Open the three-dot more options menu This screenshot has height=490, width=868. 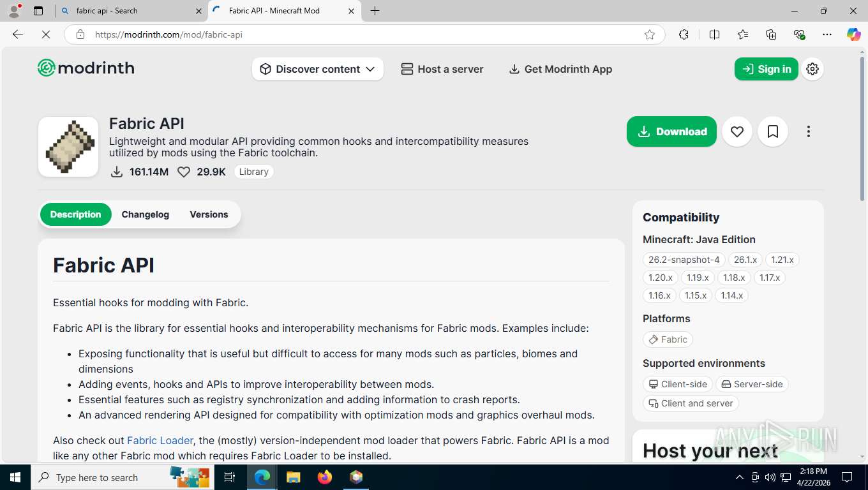point(809,131)
